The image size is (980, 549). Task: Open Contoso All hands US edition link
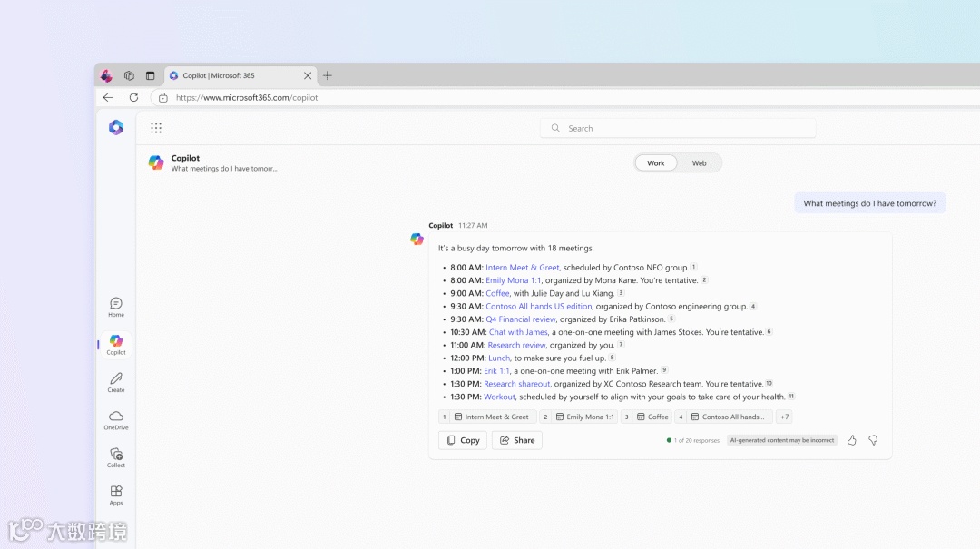tap(539, 307)
